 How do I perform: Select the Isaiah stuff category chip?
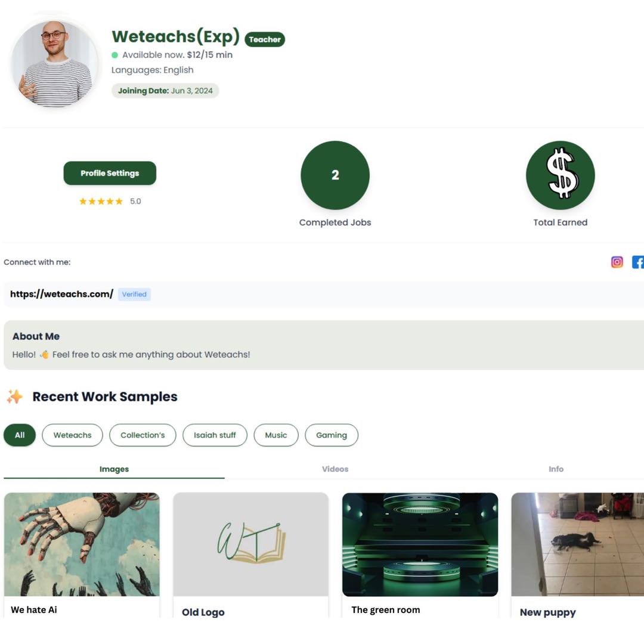click(x=215, y=435)
